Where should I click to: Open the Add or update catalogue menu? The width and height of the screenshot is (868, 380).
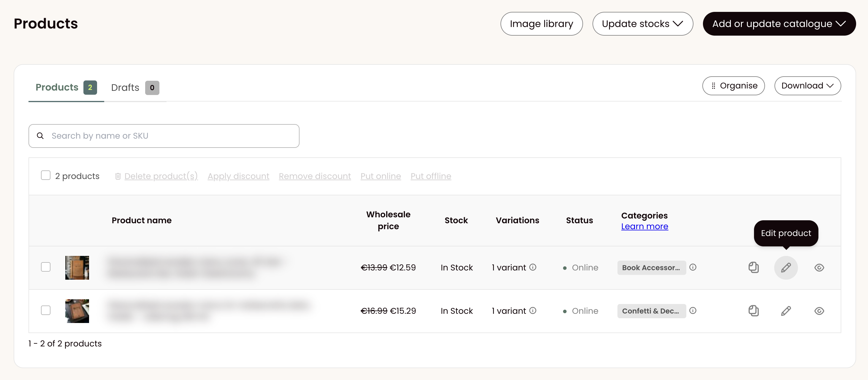click(779, 24)
